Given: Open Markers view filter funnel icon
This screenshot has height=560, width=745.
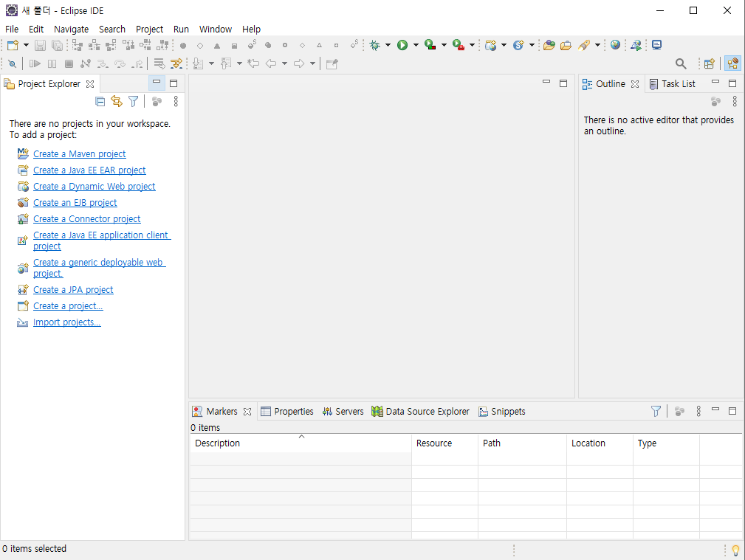Looking at the screenshot, I should [x=656, y=412].
